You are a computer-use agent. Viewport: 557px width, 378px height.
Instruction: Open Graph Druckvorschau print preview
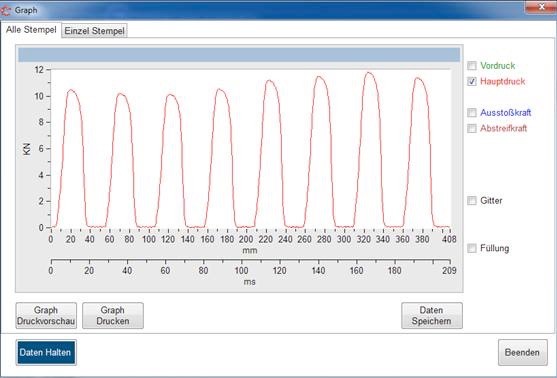point(46,315)
